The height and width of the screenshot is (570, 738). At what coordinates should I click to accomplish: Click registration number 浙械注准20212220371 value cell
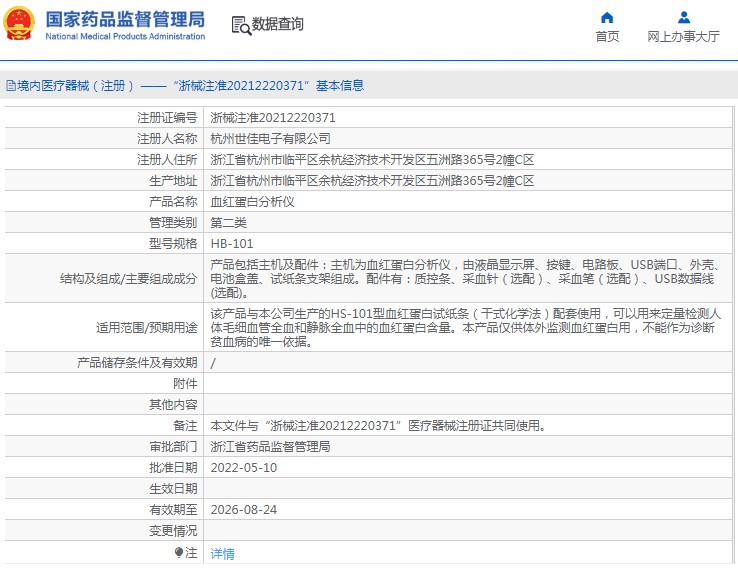272,117
